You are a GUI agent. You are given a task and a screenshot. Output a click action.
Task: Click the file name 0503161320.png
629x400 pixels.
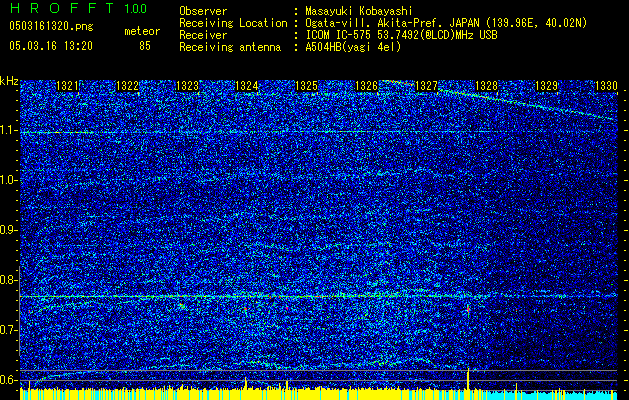pyautogui.click(x=51, y=26)
